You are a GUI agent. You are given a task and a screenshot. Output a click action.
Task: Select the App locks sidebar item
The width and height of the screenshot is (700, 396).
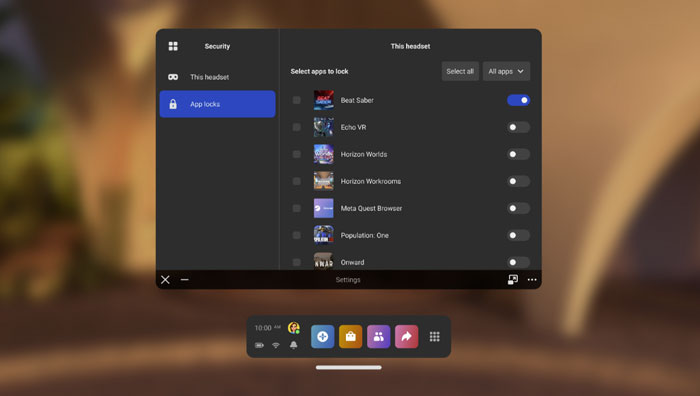click(217, 104)
